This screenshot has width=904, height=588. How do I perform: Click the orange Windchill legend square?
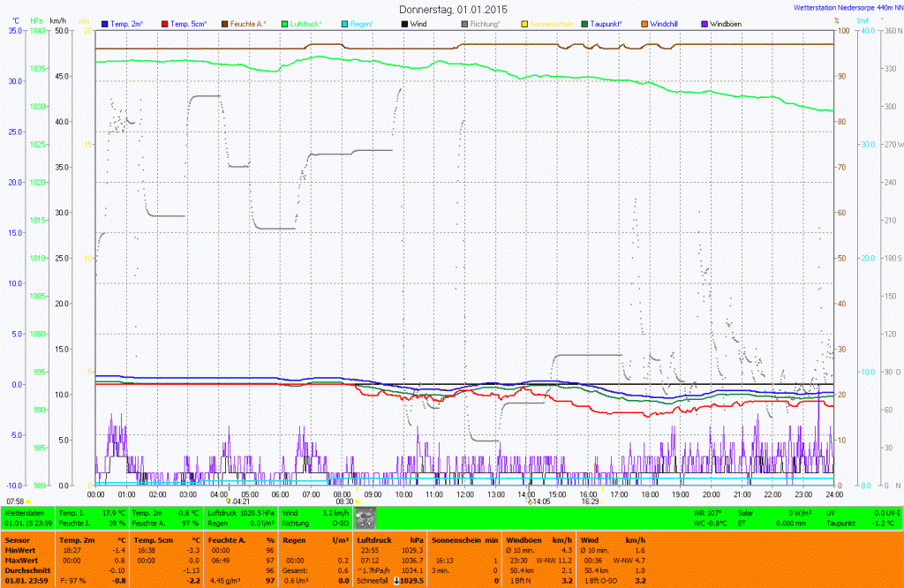pos(644,22)
